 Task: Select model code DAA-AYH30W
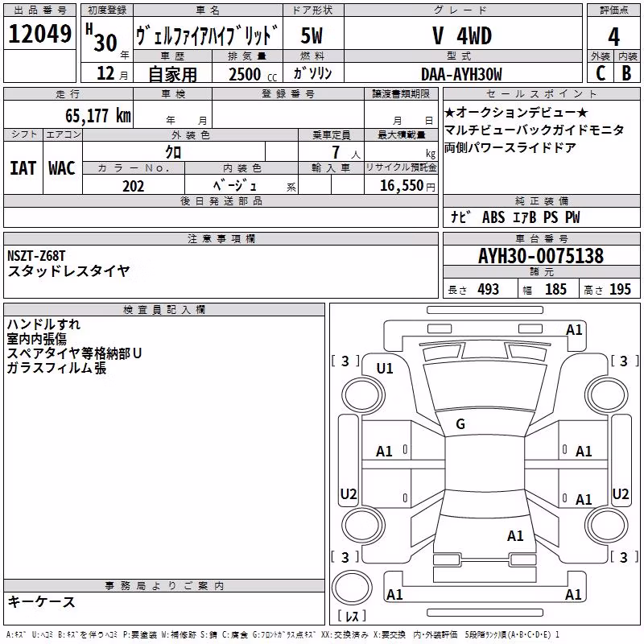[x=461, y=74]
